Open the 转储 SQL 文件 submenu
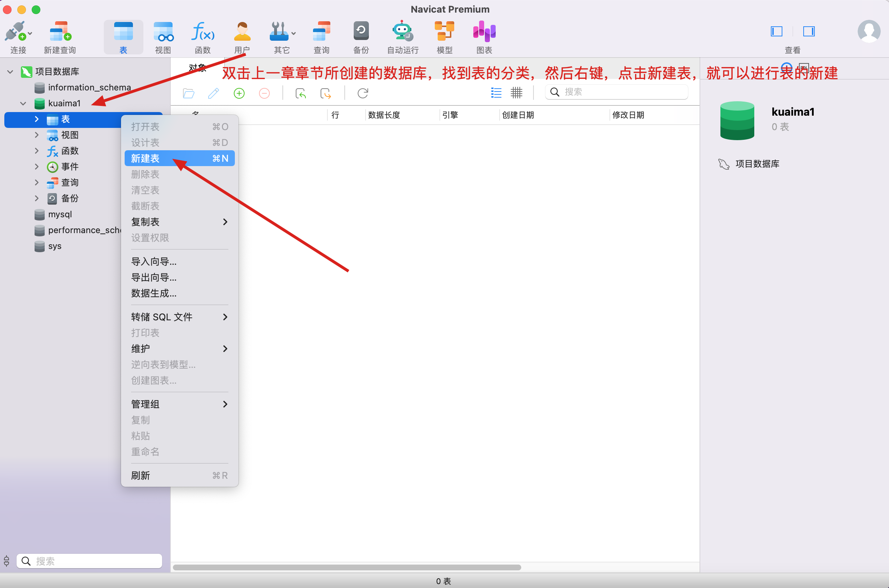Screen dimensions: 889x588 180,317
